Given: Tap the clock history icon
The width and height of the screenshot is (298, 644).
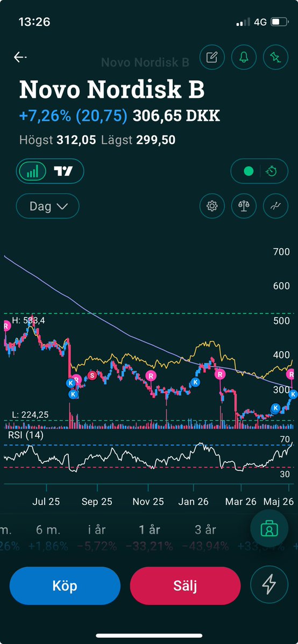Looking at the screenshot, I should pos(272,171).
